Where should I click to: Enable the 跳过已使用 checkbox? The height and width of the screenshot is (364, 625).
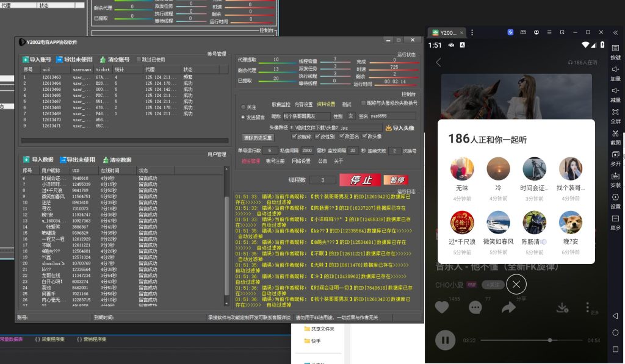point(139,60)
